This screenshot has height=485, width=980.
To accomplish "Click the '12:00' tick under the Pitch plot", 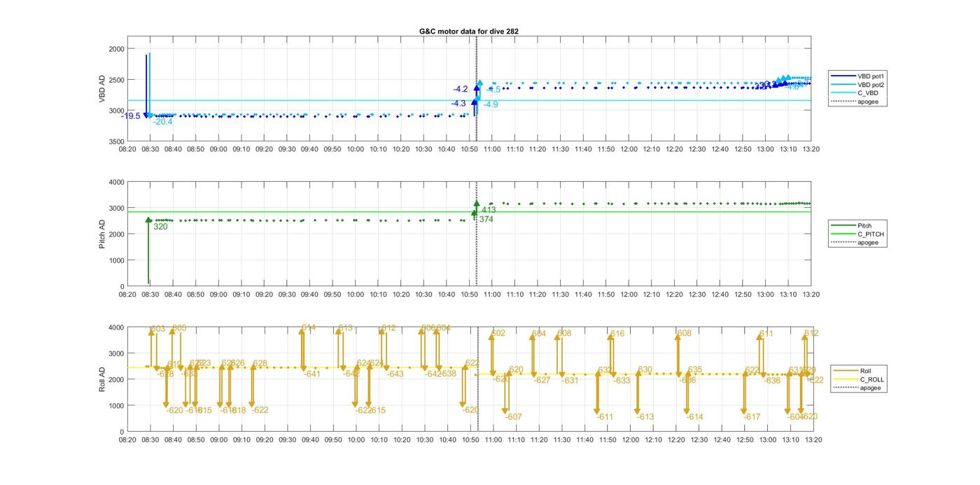I will [x=629, y=295].
